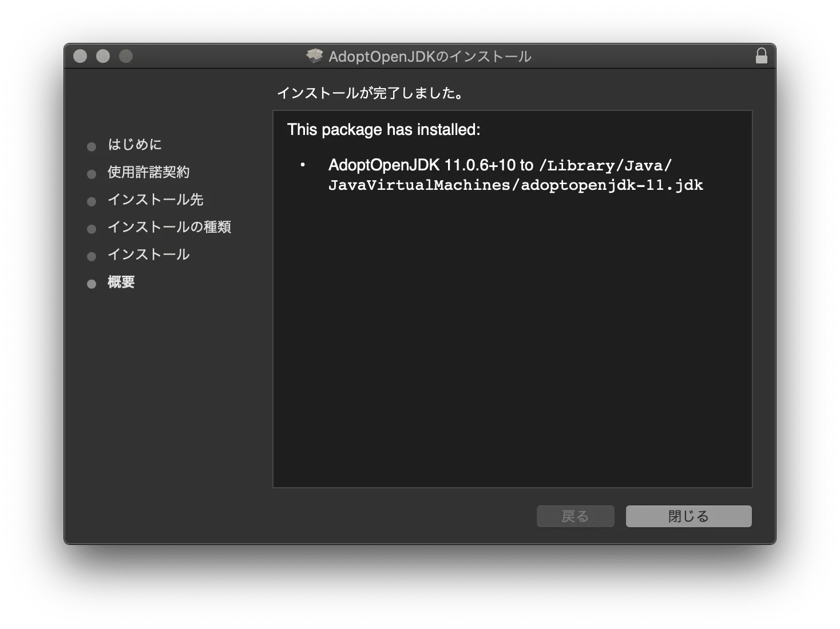Click the 'This package has installed:' text

point(383,130)
